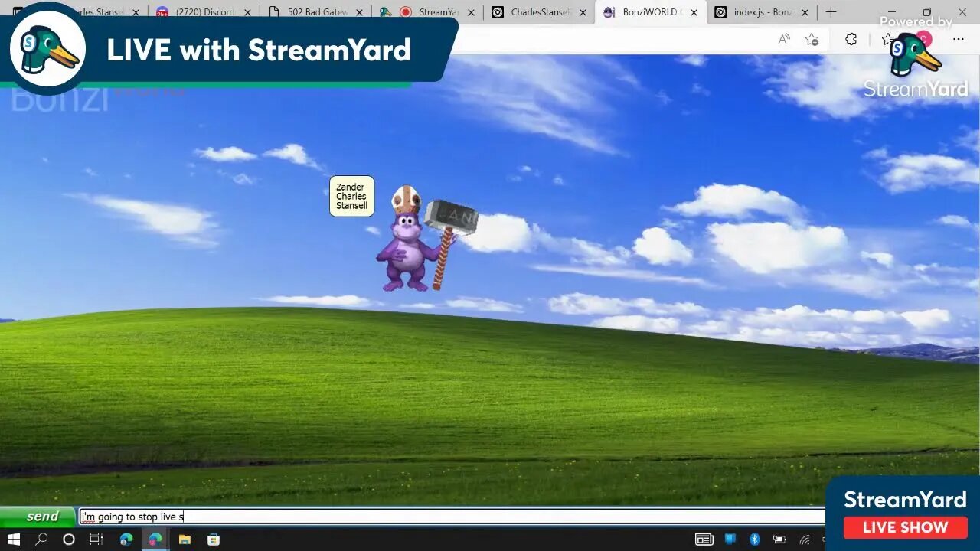The height and width of the screenshot is (551, 980).
Task: Click the battery status tray icon
Action: click(x=779, y=540)
